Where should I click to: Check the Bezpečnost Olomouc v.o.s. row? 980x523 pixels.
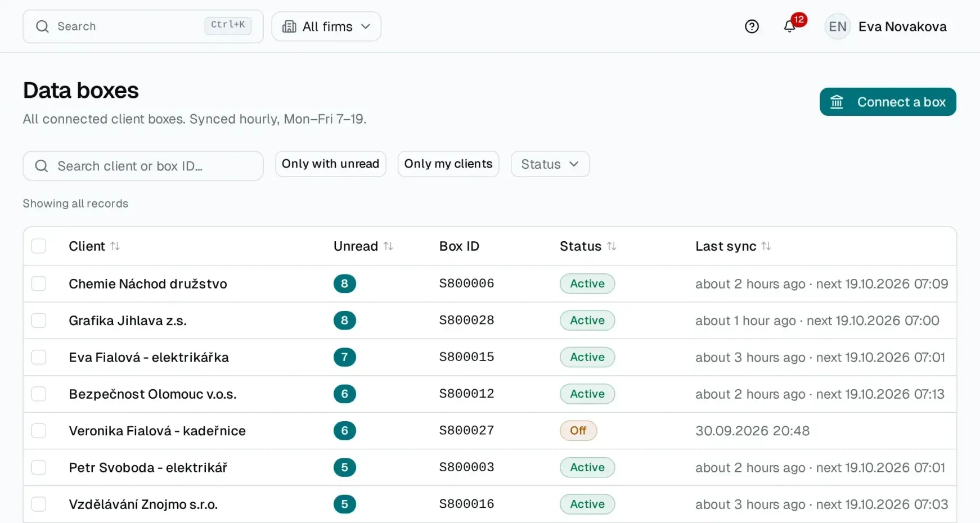tap(39, 394)
